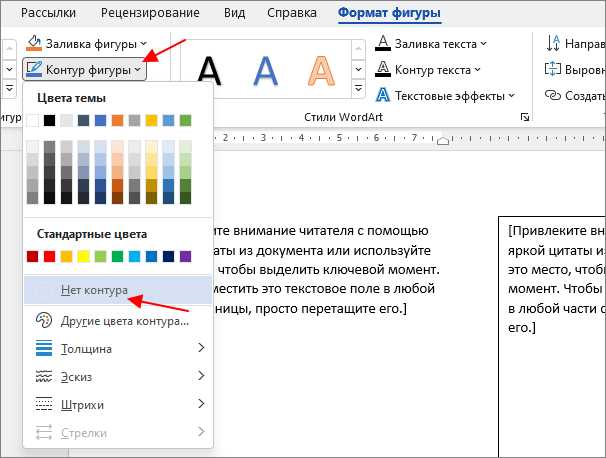
Task: Pick the purple standard color swatch
Action: pyautogui.click(x=186, y=256)
